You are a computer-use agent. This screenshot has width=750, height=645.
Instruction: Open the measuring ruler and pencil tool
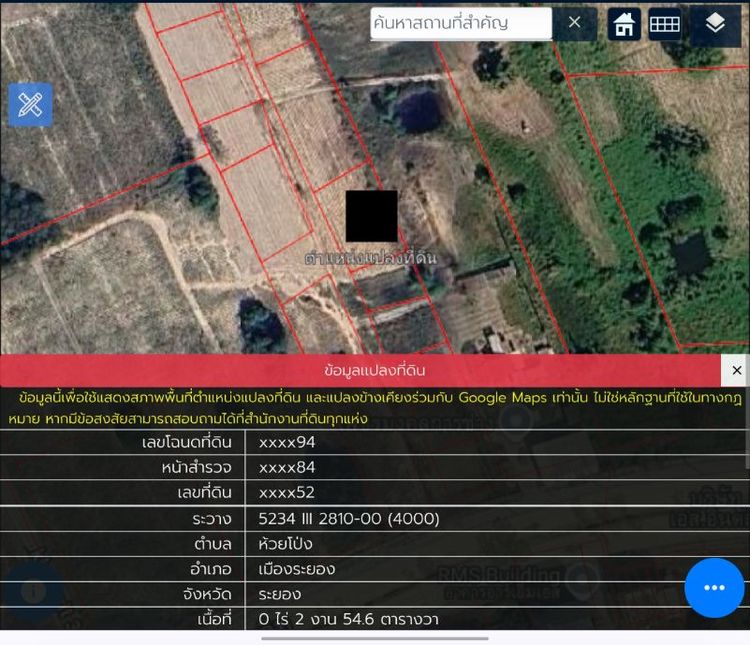31,105
